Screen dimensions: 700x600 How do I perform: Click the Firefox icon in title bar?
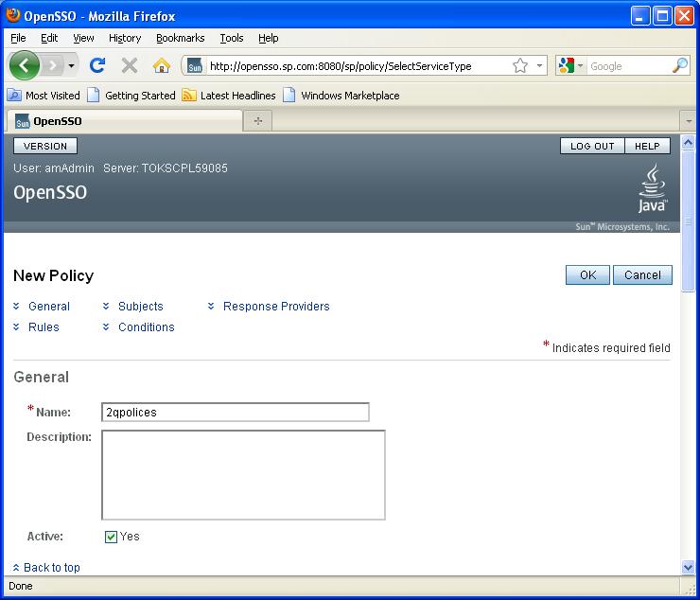[13, 15]
